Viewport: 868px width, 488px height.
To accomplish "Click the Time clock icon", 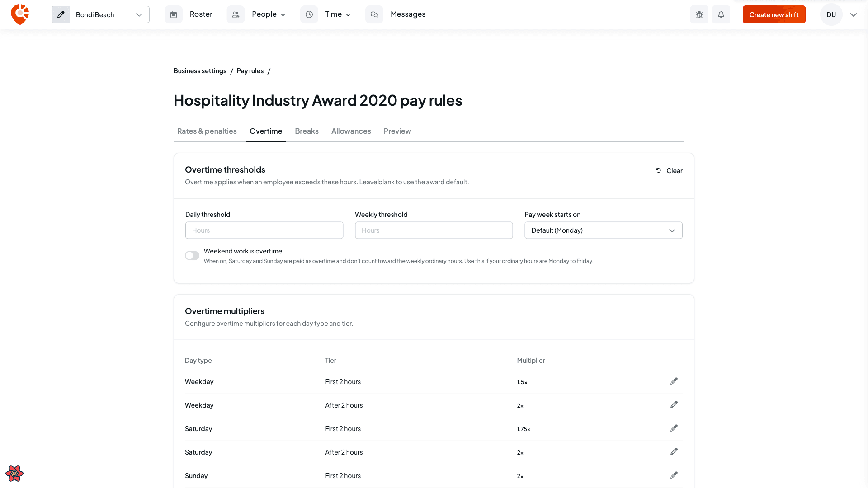I will tap(309, 14).
